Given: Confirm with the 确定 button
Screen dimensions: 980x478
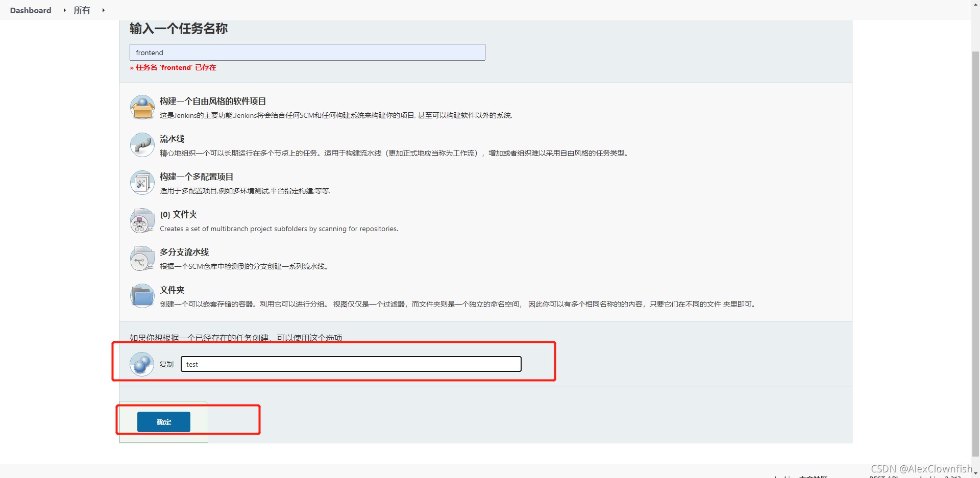Looking at the screenshot, I should click(x=164, y=422).
